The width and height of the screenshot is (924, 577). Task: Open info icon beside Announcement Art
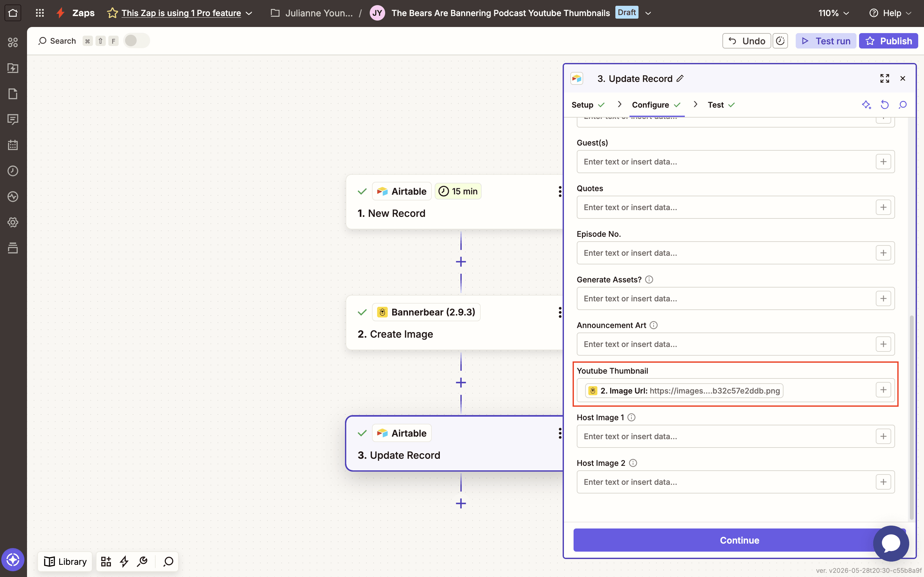coord(654,325)
